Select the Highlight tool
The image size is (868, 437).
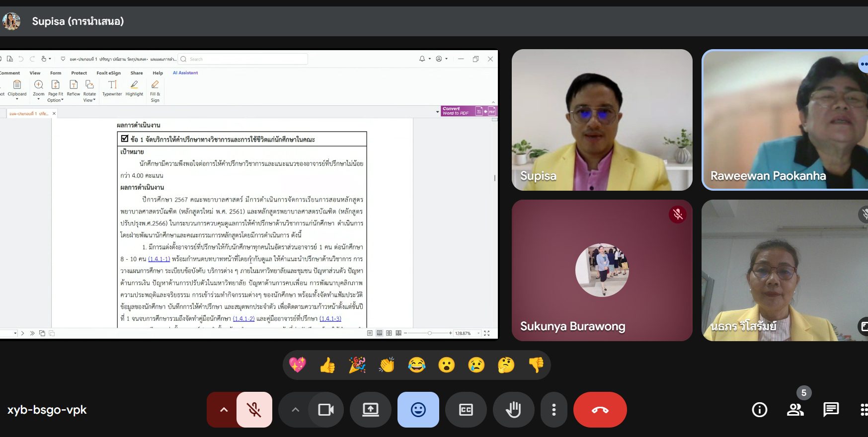(134, 88)
